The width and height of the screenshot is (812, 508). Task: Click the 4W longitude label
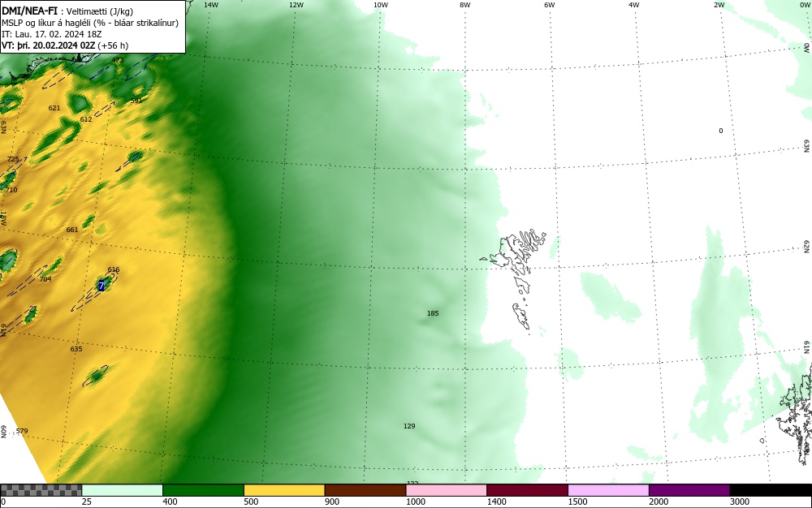point(634,5)
